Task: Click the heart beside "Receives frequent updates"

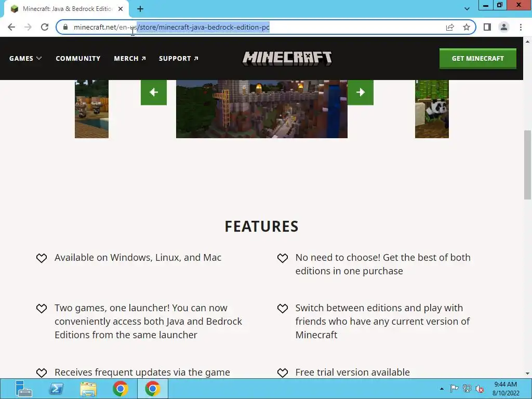Action: (42, 373)
